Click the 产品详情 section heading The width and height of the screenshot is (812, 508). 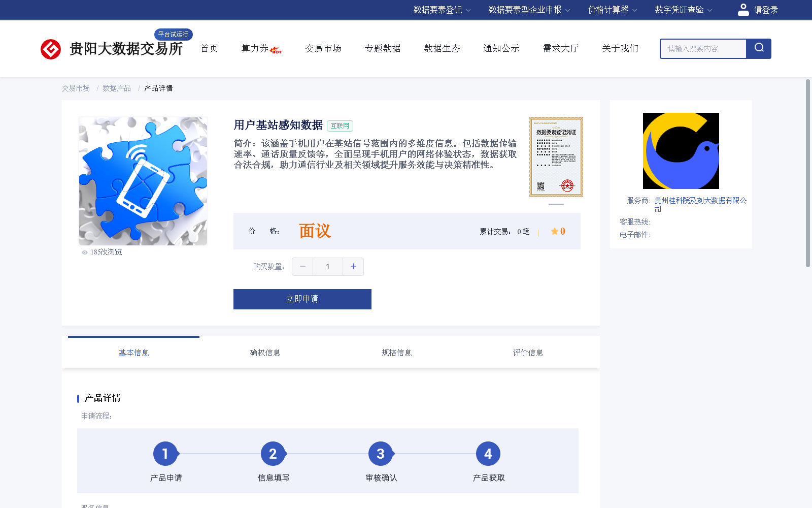(x=103, y=398)
